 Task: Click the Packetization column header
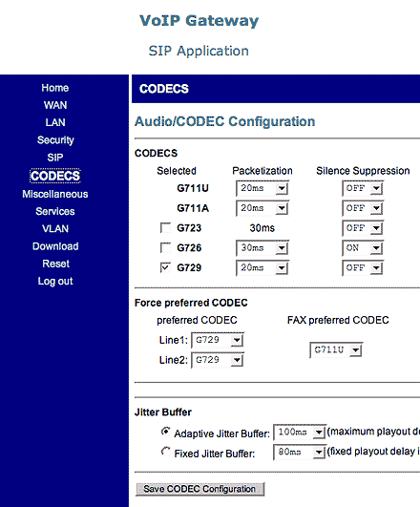pos(262,171)
